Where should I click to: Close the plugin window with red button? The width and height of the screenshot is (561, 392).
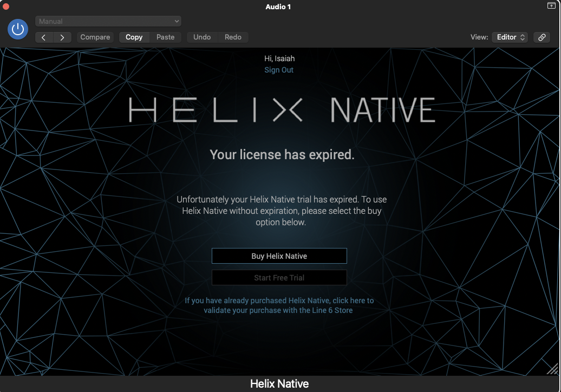[x=6, y=6]
